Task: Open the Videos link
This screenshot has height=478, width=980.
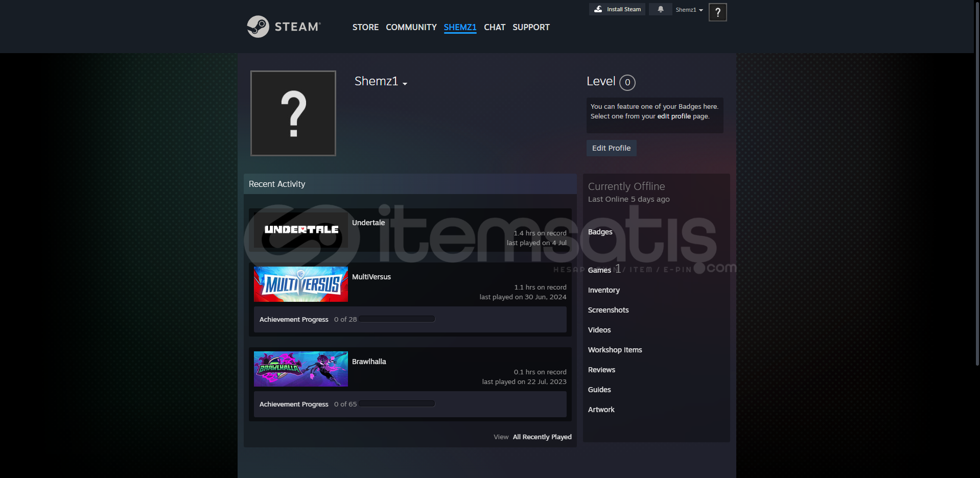Action: (599, 330)
